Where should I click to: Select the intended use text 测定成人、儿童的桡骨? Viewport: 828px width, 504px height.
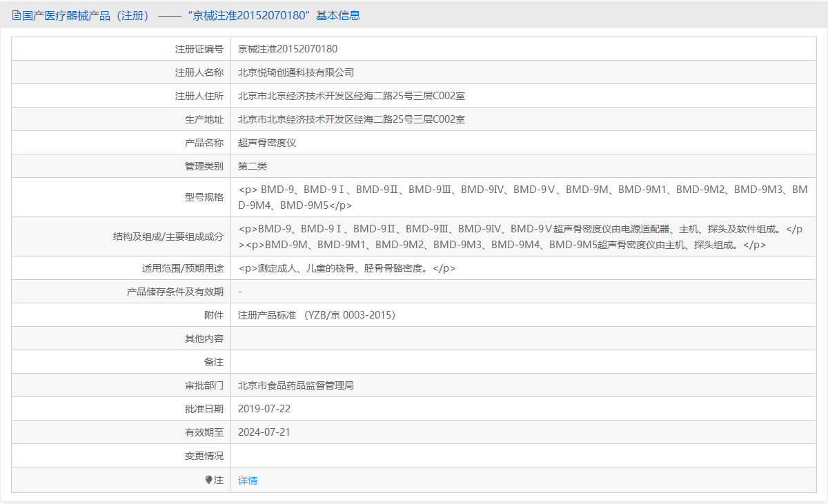(346, 268)
